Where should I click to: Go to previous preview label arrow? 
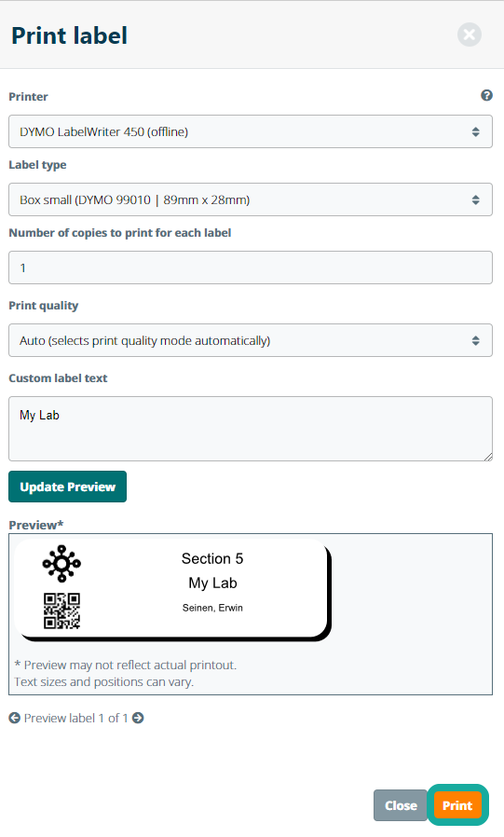(x=14, y=718)
